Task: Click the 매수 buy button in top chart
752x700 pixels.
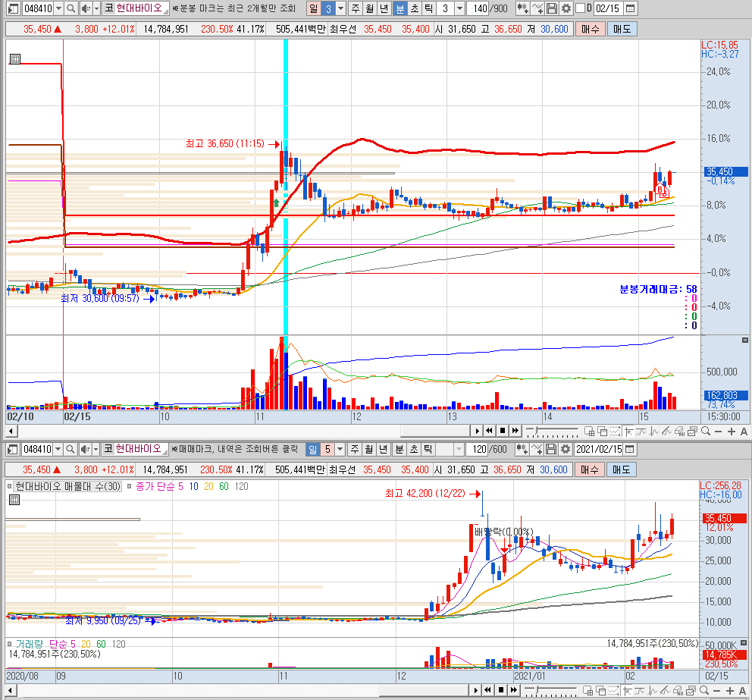Action: coord(590,30)
